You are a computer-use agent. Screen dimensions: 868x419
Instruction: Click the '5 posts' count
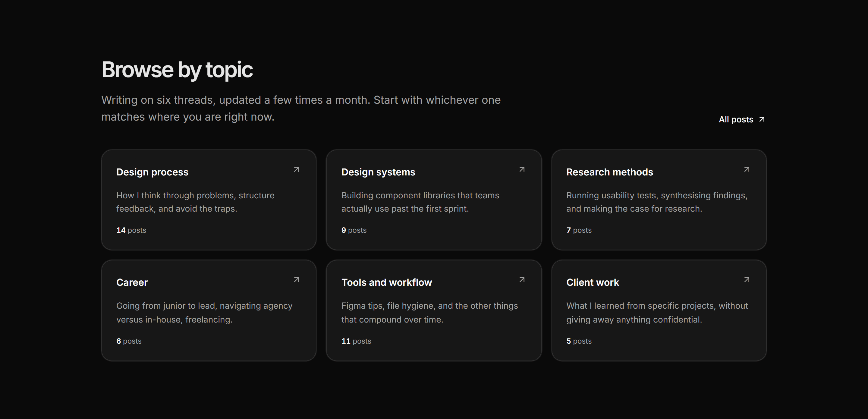(x=579, y=341)
